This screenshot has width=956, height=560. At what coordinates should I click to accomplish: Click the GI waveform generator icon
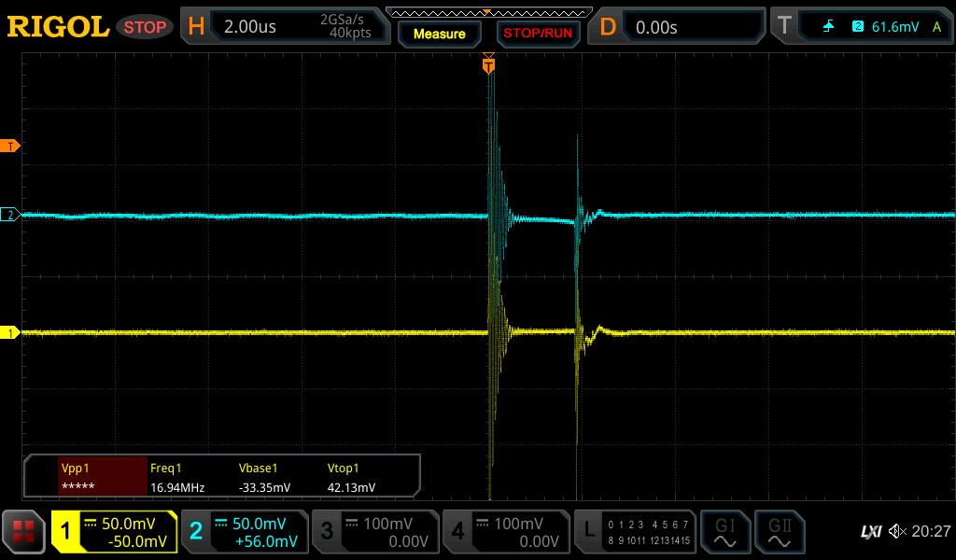(x=725, y=532)
